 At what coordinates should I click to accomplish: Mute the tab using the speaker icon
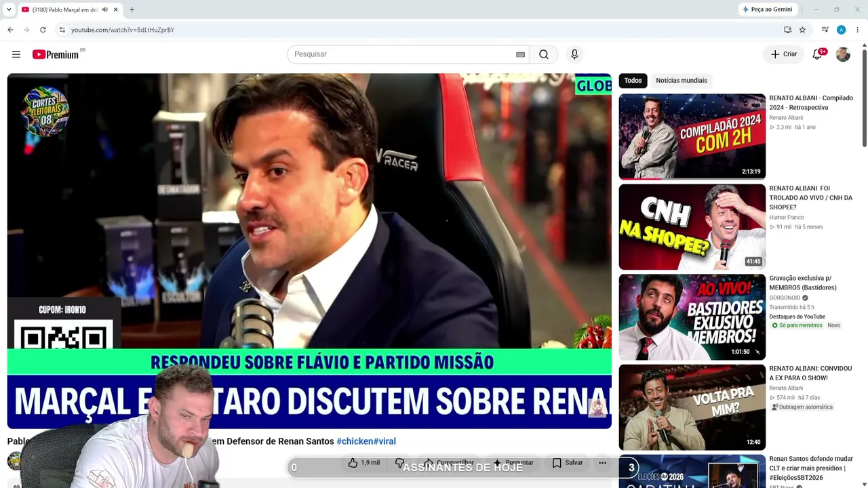click(104, 9)
